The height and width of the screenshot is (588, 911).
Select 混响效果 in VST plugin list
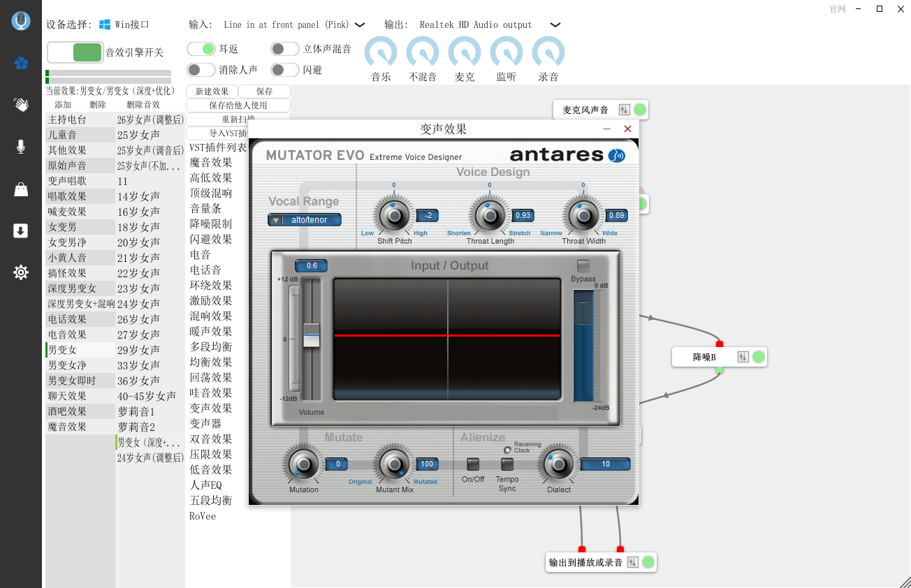tap(211, 316)
